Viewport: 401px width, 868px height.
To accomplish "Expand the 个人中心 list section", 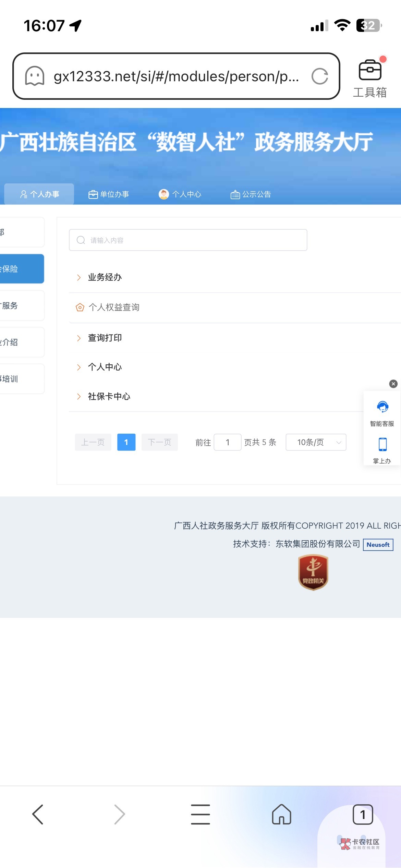I will pyautogui.click(x=105, y=367).
